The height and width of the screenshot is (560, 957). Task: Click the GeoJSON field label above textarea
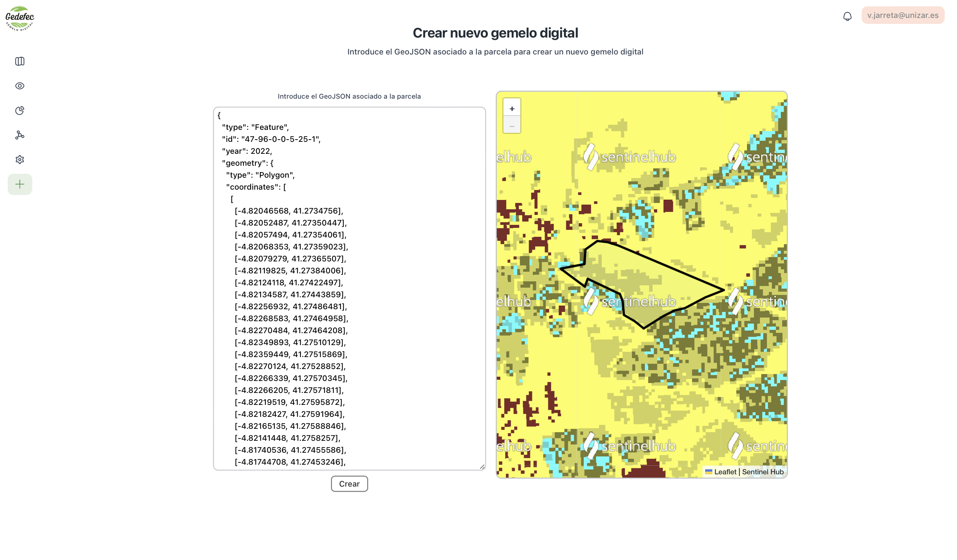click(x=349, y=96)
